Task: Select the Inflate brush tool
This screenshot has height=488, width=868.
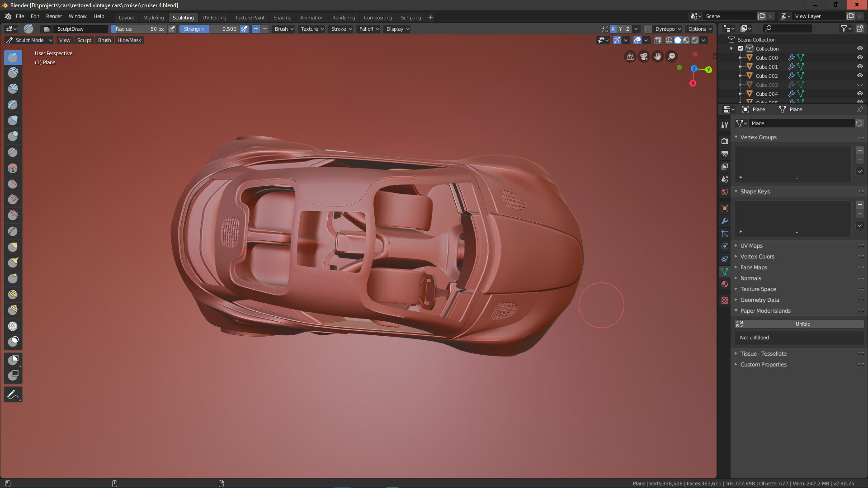Action: pos(13,121)
